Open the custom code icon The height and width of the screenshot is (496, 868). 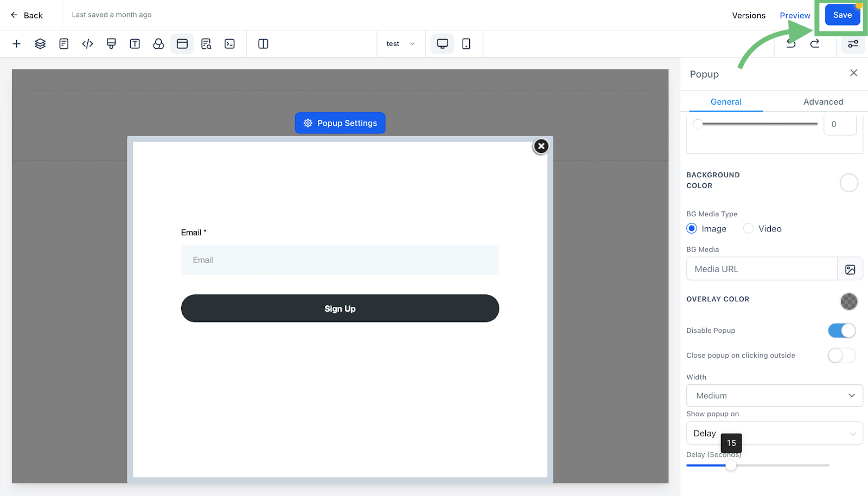(87, 44)
